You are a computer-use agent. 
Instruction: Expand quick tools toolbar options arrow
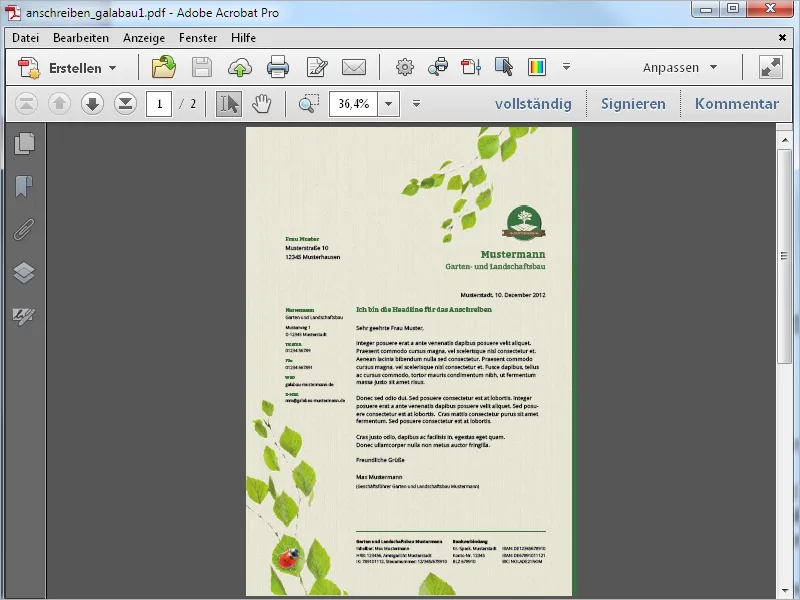click(x=566, y=67)
